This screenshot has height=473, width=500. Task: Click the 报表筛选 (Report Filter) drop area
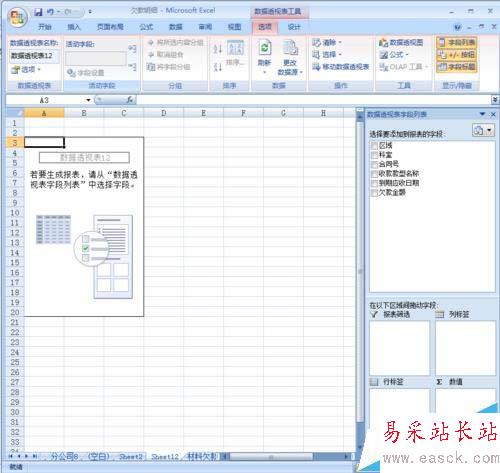399,348
